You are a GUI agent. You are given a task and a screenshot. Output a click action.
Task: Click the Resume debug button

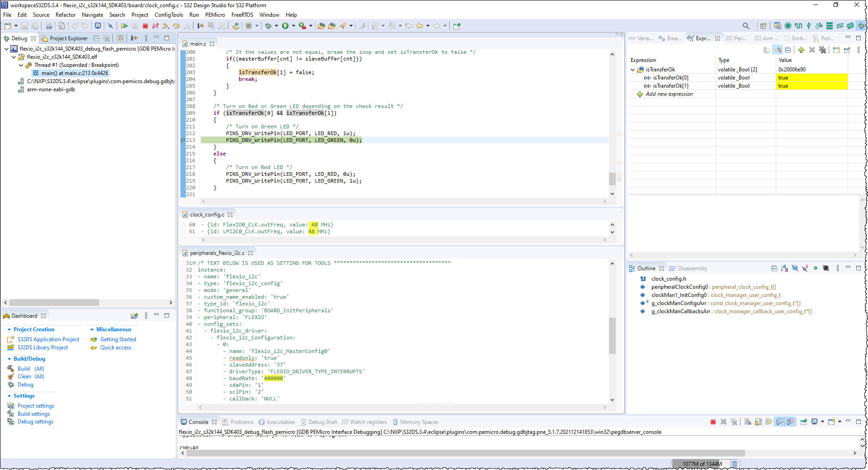coord(124,26)
